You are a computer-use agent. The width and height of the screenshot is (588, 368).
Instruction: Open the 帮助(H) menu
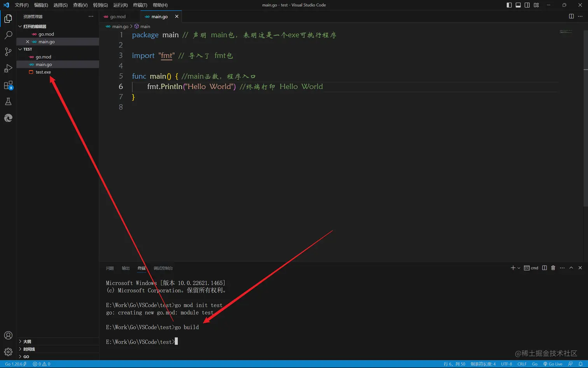click(x=160, y=5)
